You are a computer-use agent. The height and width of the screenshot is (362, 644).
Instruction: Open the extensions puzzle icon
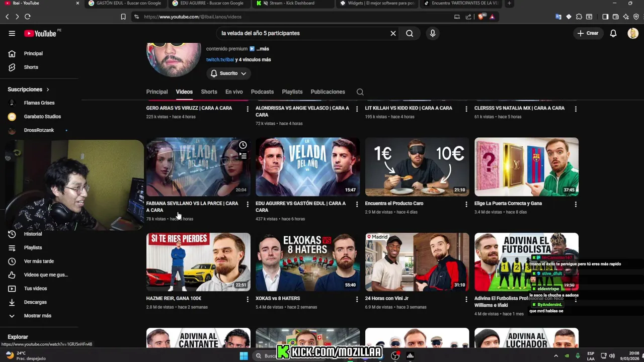[579, 17]
